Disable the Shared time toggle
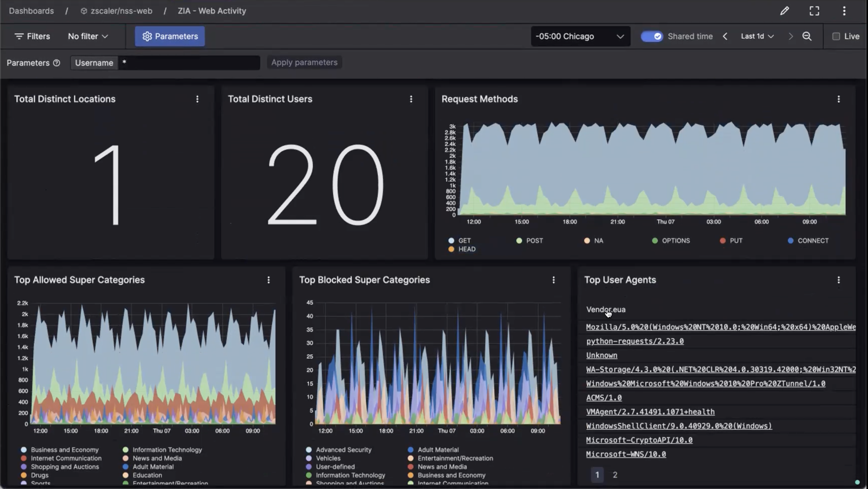The height and width of the screenshot is (489, 868). 652,36
